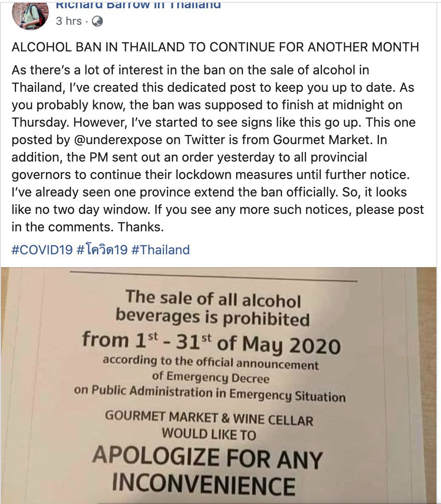441x504 pixels.
Task: Click the 3 hrs post timestamp
Action: (x=68, y=21)
